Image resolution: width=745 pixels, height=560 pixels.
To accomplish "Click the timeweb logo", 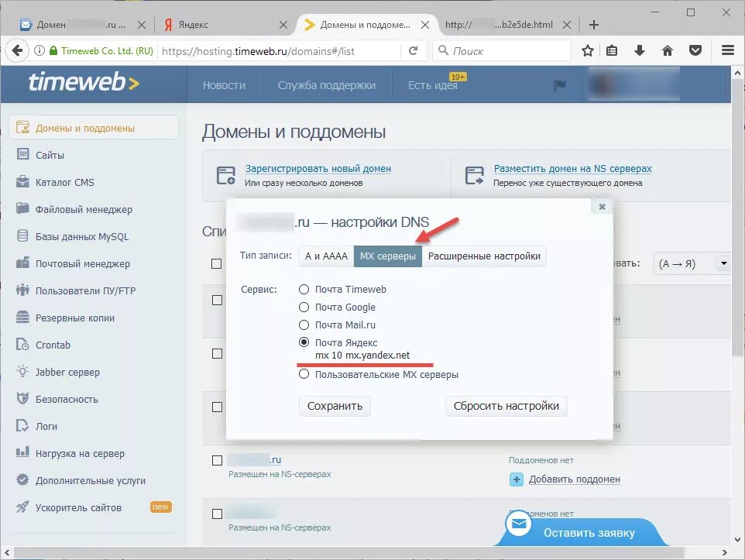I will click(84, 82).
